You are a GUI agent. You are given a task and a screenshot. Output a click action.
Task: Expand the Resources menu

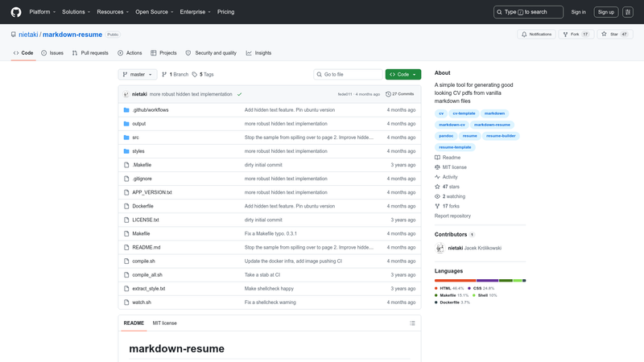(x=113, y=12)
